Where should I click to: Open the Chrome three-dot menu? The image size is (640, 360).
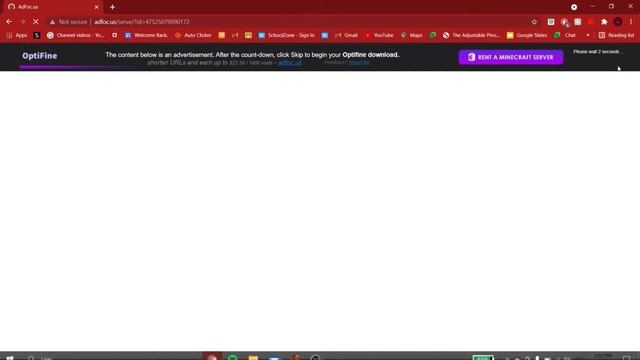[631, 22]
